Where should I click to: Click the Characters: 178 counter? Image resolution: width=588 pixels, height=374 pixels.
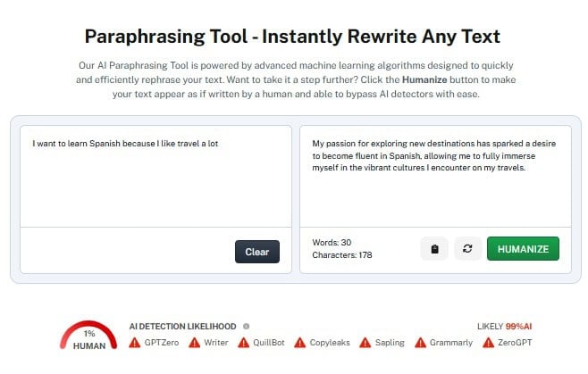[342, 255]
